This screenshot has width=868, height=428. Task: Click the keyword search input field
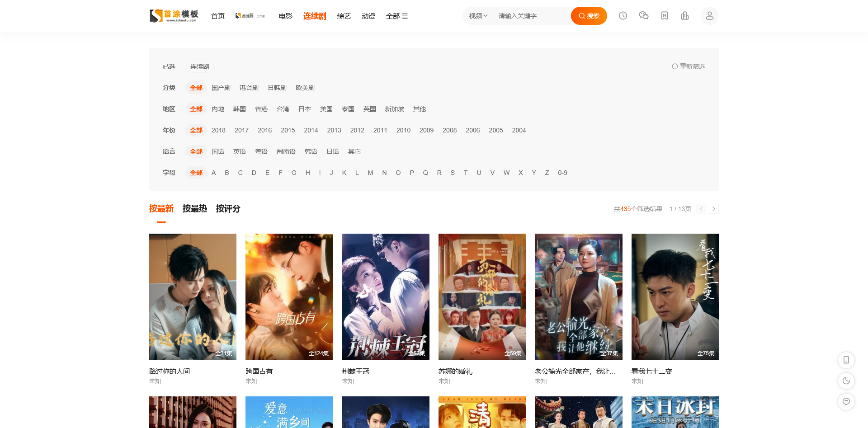(533, 16)
